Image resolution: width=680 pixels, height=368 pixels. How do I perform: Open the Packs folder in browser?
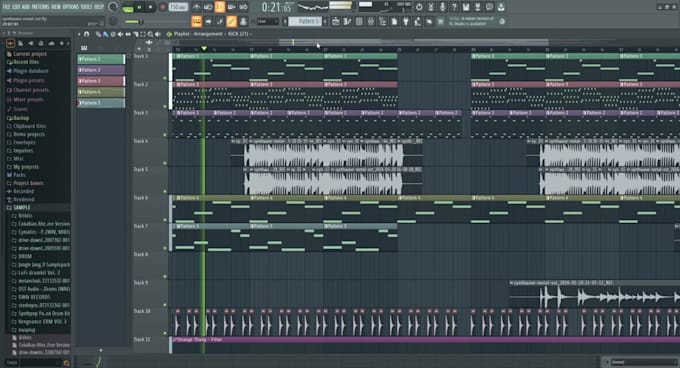20,175
